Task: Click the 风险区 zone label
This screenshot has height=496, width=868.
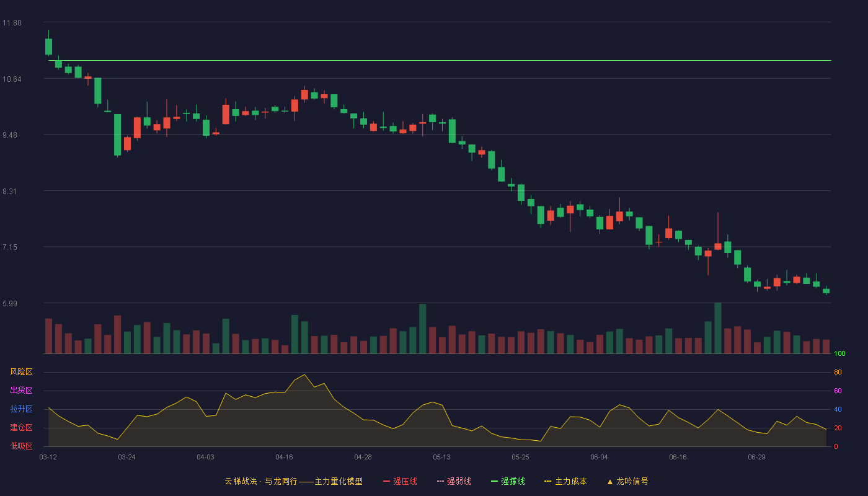Action: (x=21, y=372)
